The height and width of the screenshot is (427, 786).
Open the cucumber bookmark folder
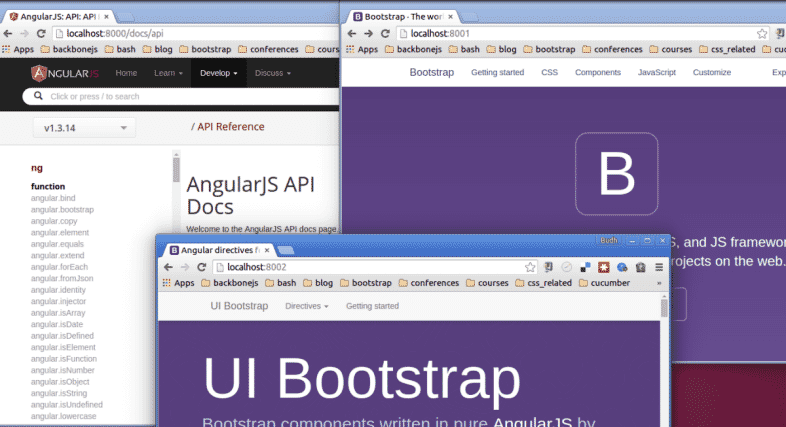click(604, 283)
